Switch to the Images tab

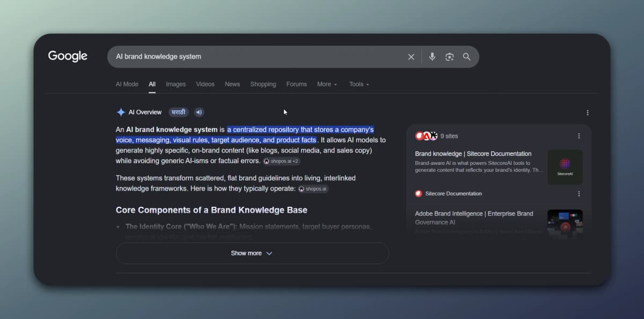pos(175,84)
